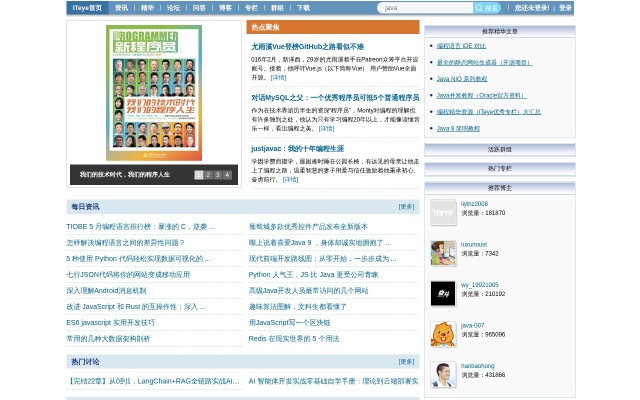Click the bullet icon beside 编程语言 IDE 对比
The height and width of the screenshot is (400, 640).
(x=430, y=46)
